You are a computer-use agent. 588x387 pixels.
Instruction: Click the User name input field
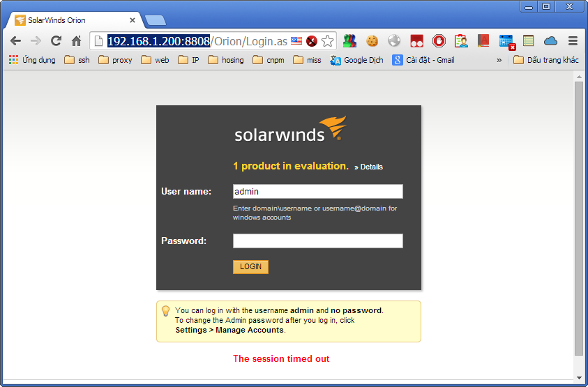tap(317, 191)
